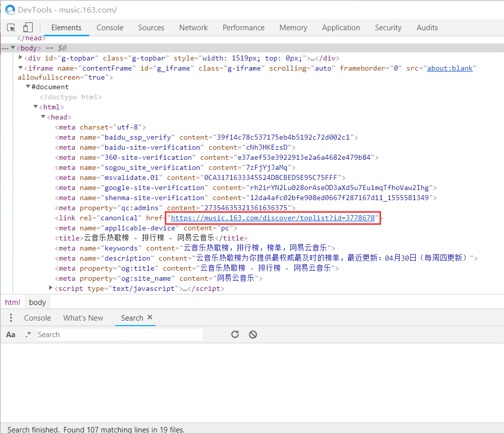
Task: Select the 360-site-verification meta line
Action: pos(217,158)
